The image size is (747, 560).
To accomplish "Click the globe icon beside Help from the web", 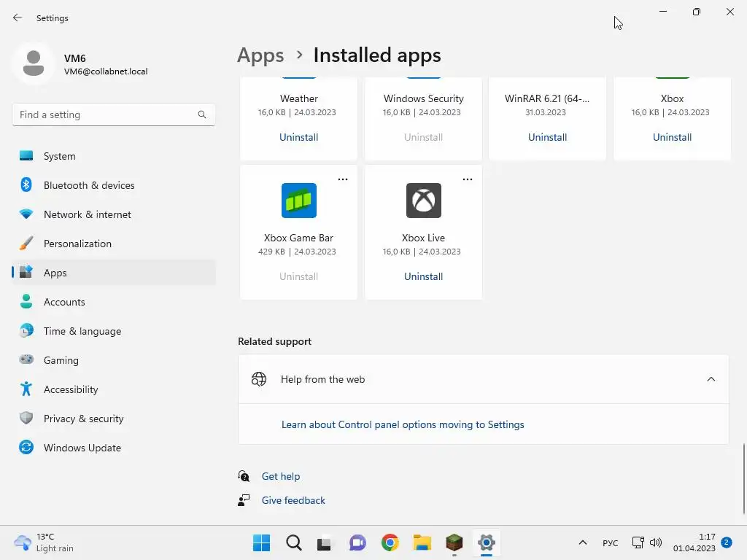I will click(x=259, y=379).
